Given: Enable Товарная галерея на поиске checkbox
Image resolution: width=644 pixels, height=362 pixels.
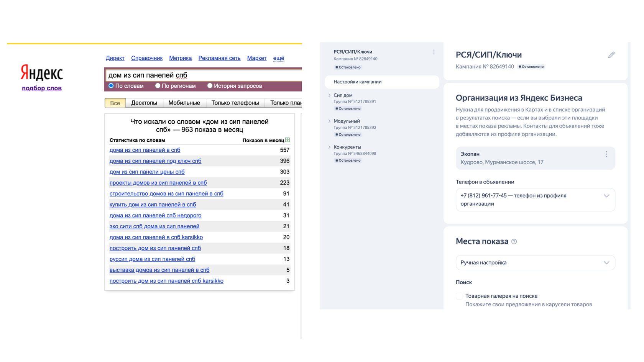Looking at the screenshot, I should pyautogui.click(x=459, y=296).
